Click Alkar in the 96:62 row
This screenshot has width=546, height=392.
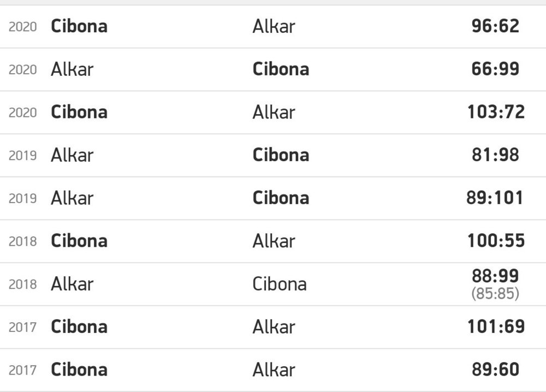[274, 26]
